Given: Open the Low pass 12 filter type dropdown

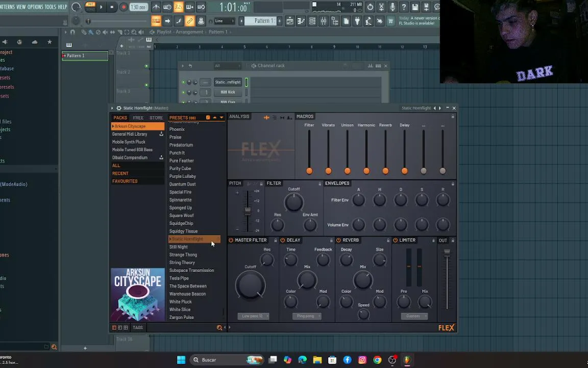Looking at the screenshot, I should pos(253,316).
